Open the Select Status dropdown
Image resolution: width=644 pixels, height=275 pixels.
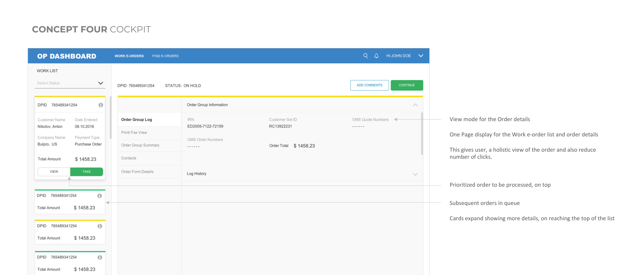pyautogui.click(x=70, y=83)
